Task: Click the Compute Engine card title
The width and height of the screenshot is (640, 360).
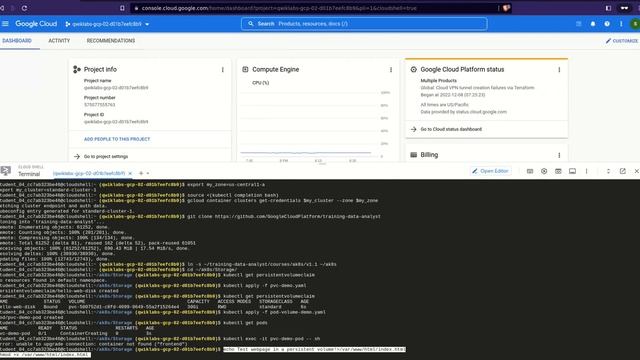Action: [x=276, y=69]
